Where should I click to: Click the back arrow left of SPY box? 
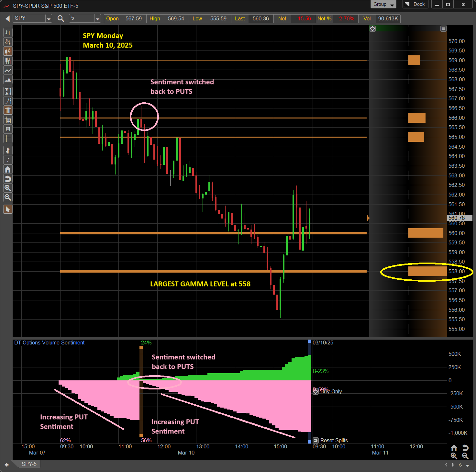[x=7, y=19]
